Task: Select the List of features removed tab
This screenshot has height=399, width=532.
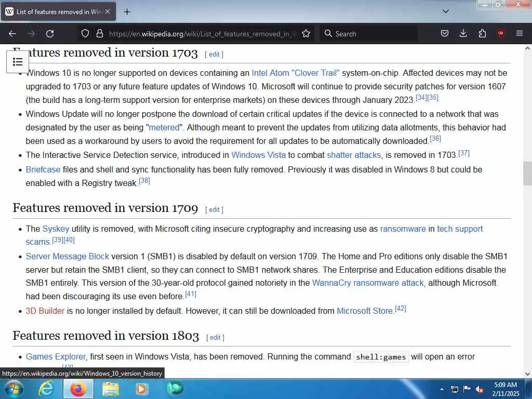Action: click(x=58, y=11)
